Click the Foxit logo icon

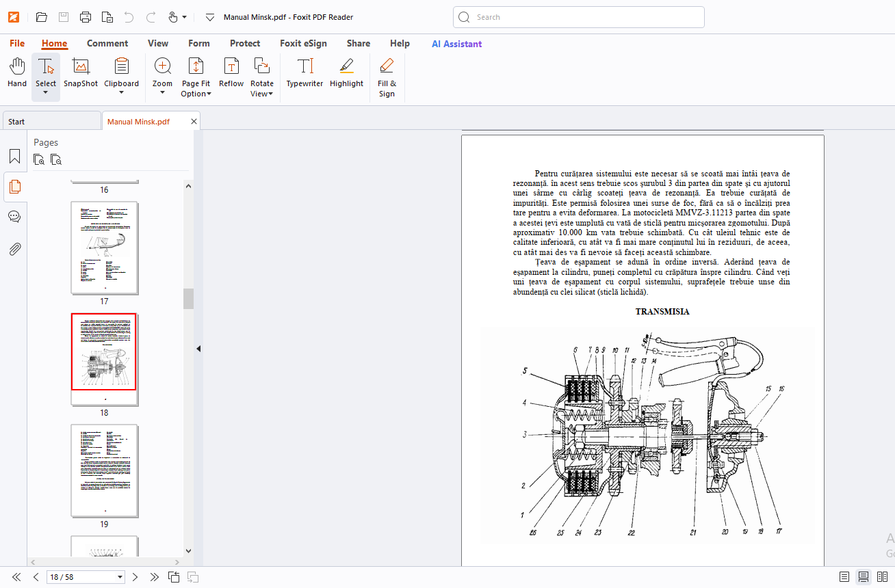tap(13, 17)
